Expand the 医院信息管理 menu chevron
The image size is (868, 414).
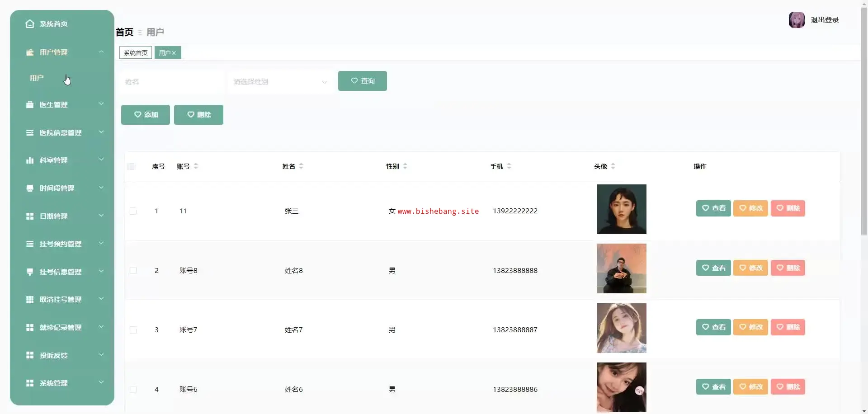[x=101, y=132]
